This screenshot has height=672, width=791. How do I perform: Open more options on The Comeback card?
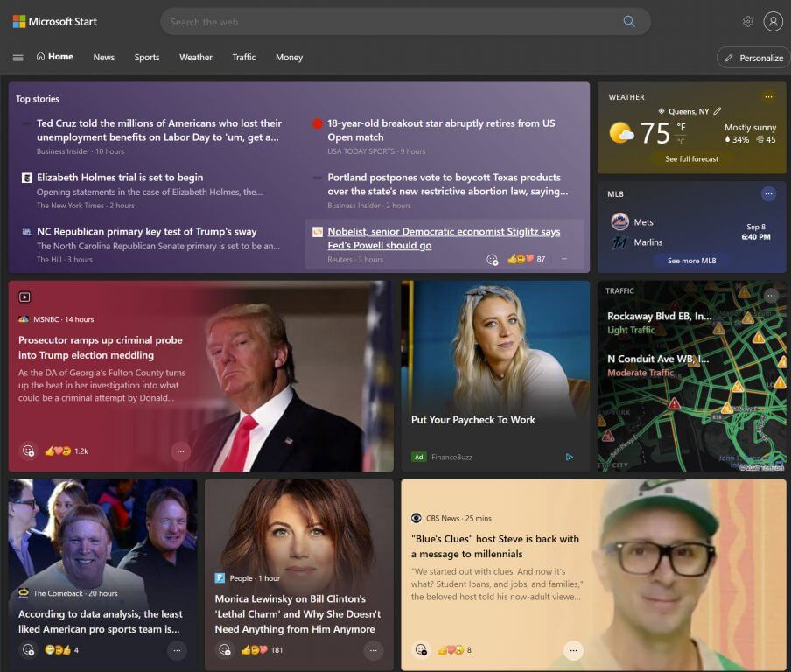coord(177,650)
